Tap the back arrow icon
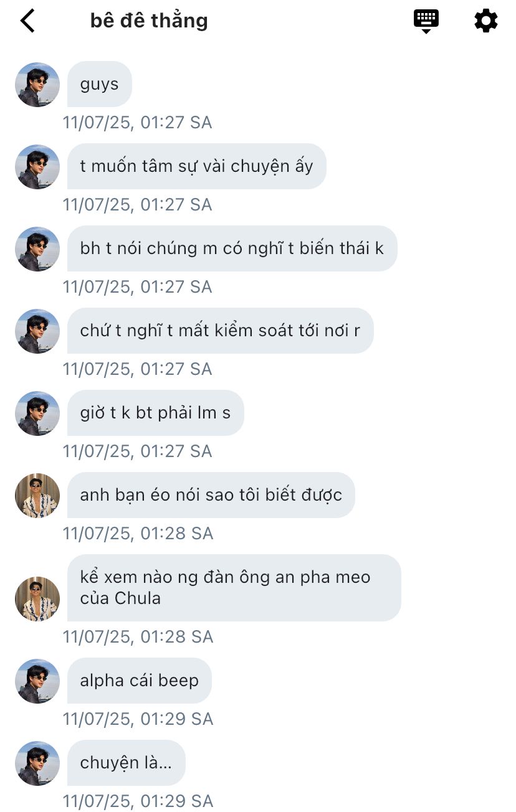Image resolution: width=516 pixels, height=812 pixels. click(27, 21)
